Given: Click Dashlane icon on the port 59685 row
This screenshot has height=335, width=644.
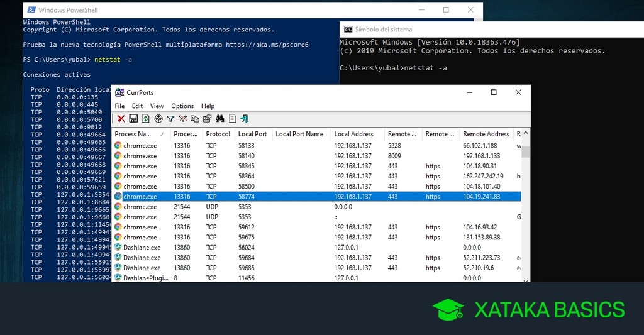Looking at the screenshot, I should click(x=118, y=268).
